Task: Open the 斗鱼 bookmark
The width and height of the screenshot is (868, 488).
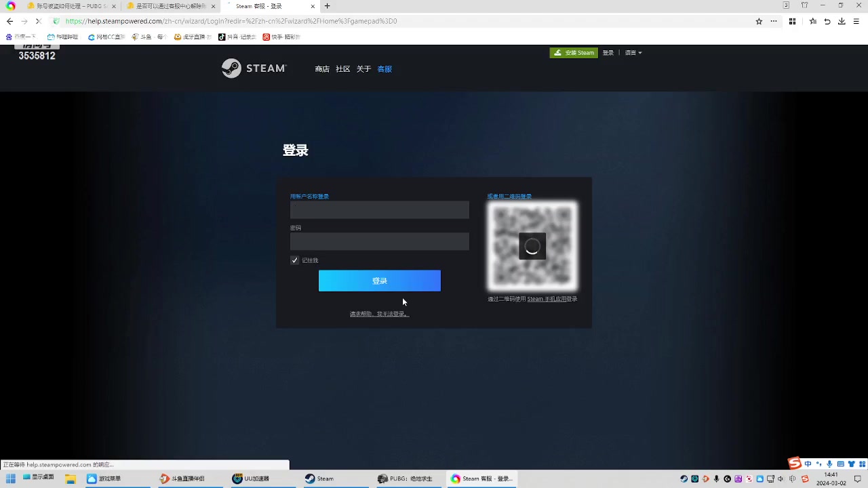Action: click(149, 37)
